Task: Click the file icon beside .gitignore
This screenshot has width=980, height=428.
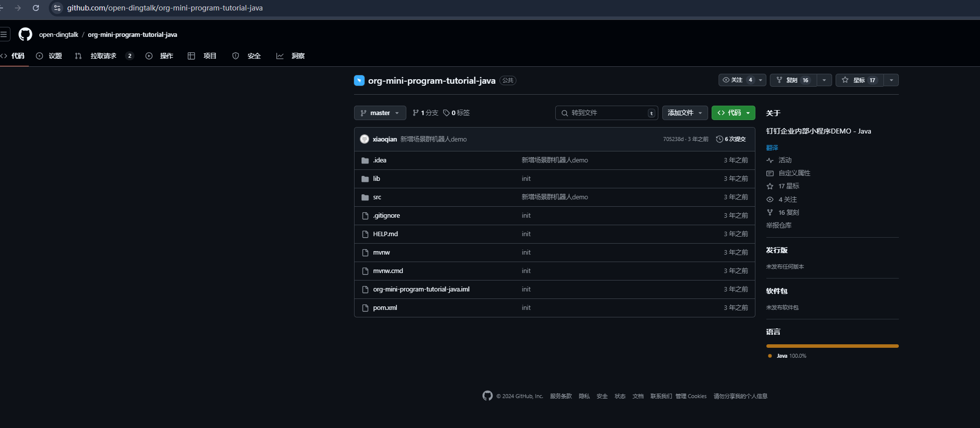Action: pyautogui.click(x=365, y=216)
